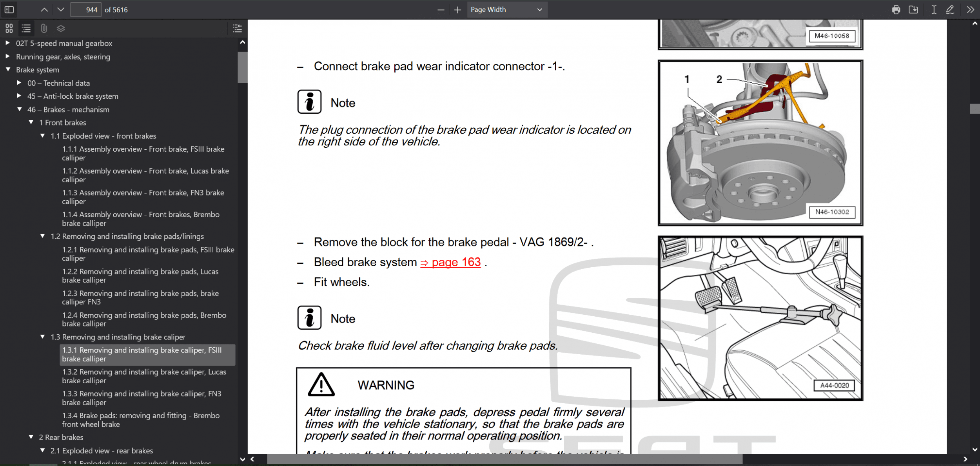Print the document
Image resolution: width=980 pixels, height=466 pixels.
pyautogui.click(x=896, y=9)
